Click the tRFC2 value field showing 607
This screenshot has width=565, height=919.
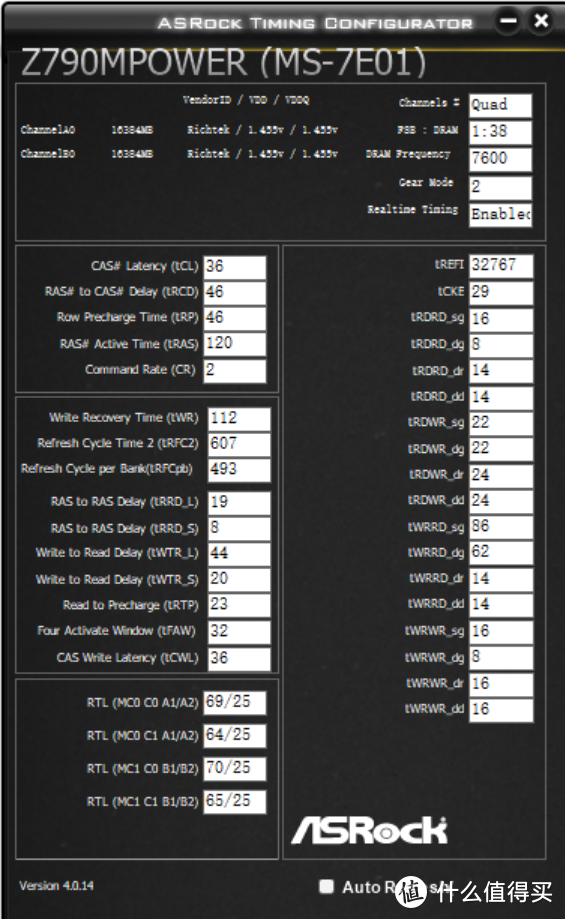click(240, 444)
